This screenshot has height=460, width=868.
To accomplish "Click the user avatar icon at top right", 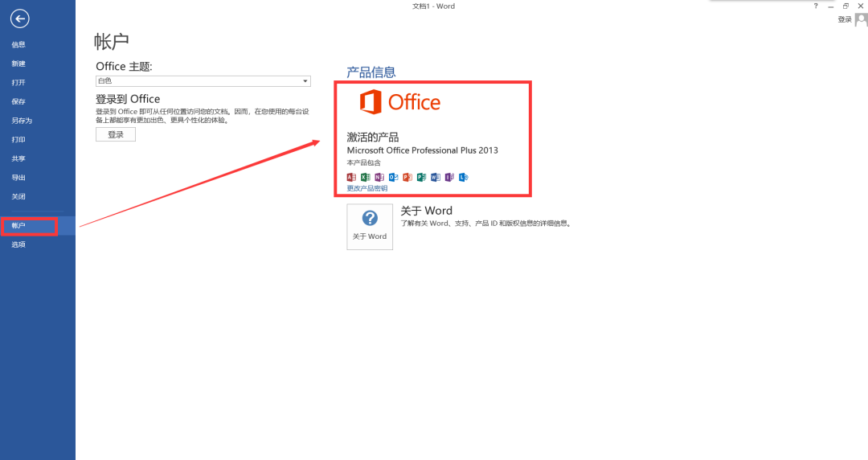I will pyautogui.click(x=861, y=20).
